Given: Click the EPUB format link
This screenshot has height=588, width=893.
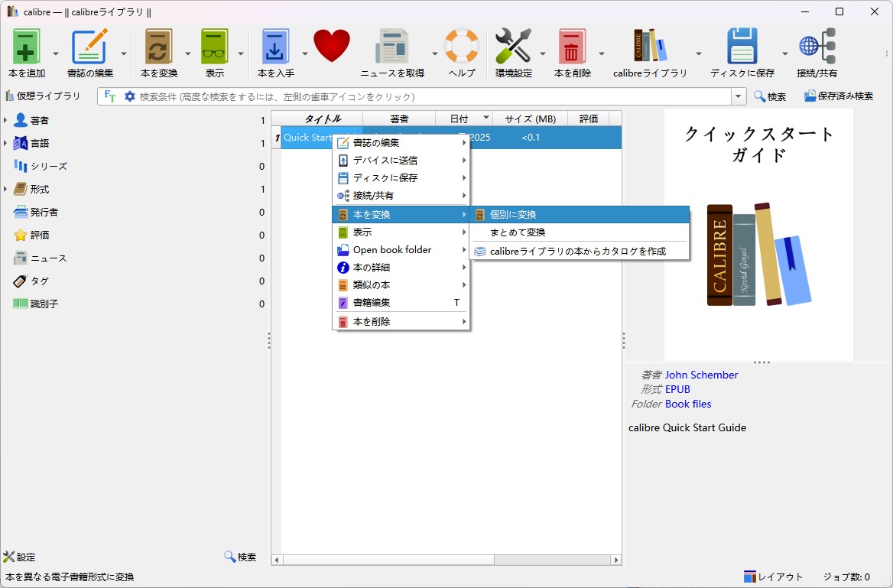Looking at the screenshot, I should [x=677, y=390].
